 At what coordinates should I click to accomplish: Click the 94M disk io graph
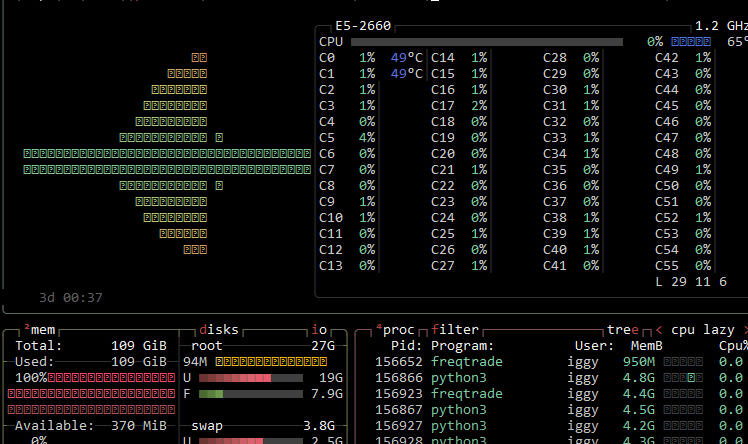pyautogui.click(x=271, y=362)
